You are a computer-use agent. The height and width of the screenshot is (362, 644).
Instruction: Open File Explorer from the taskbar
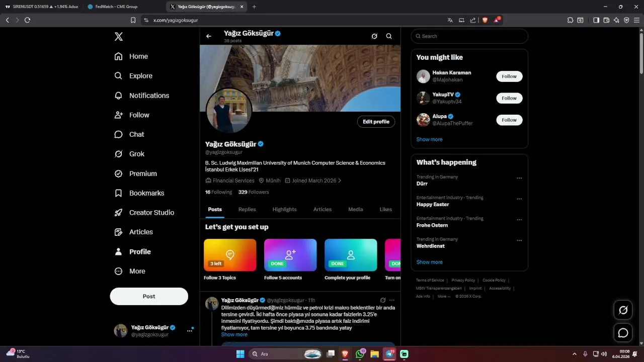pos(374,354)
